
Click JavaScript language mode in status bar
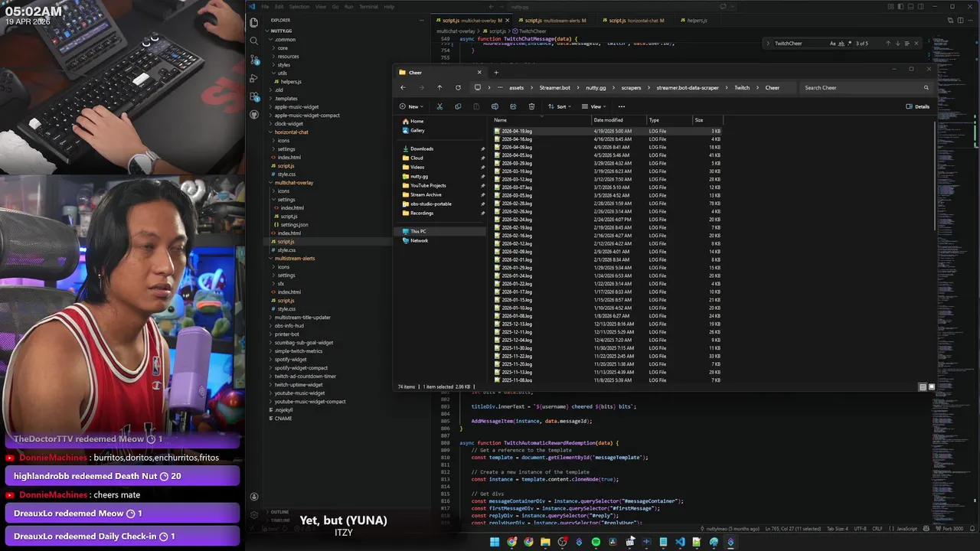click(906, 529)
